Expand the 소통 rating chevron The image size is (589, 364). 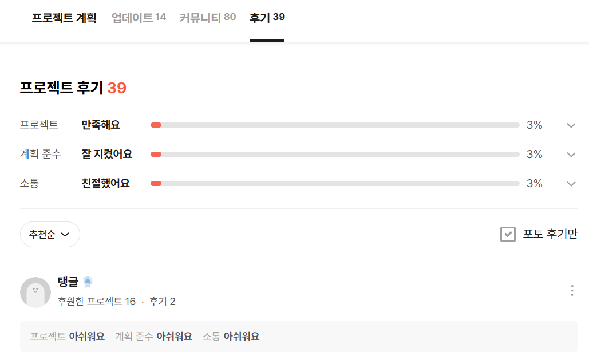pyautogui.click(x=571, y=184)
